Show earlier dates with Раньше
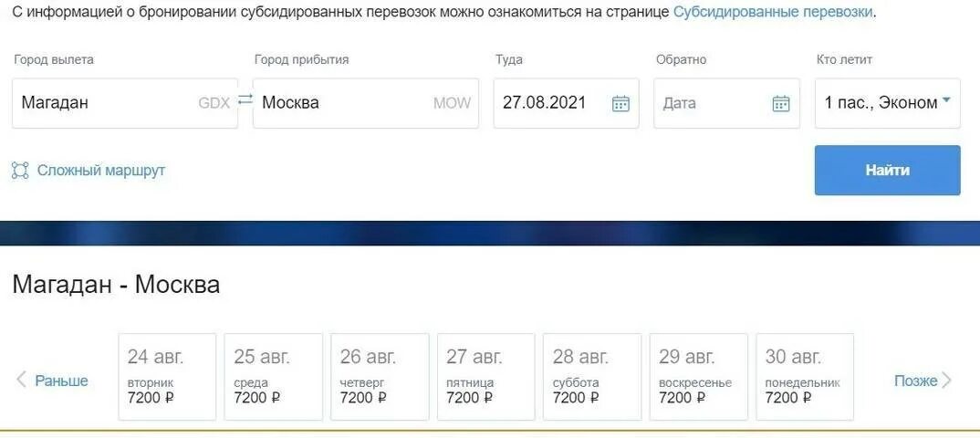980x438 pixels. coord(61,381)
